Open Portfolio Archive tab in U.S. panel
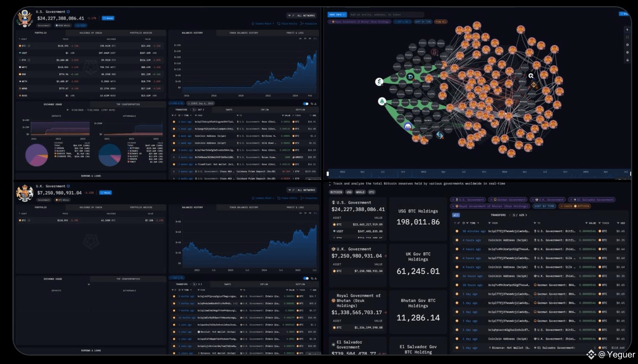This screenshot has height=364, width=638. [141, 33]
